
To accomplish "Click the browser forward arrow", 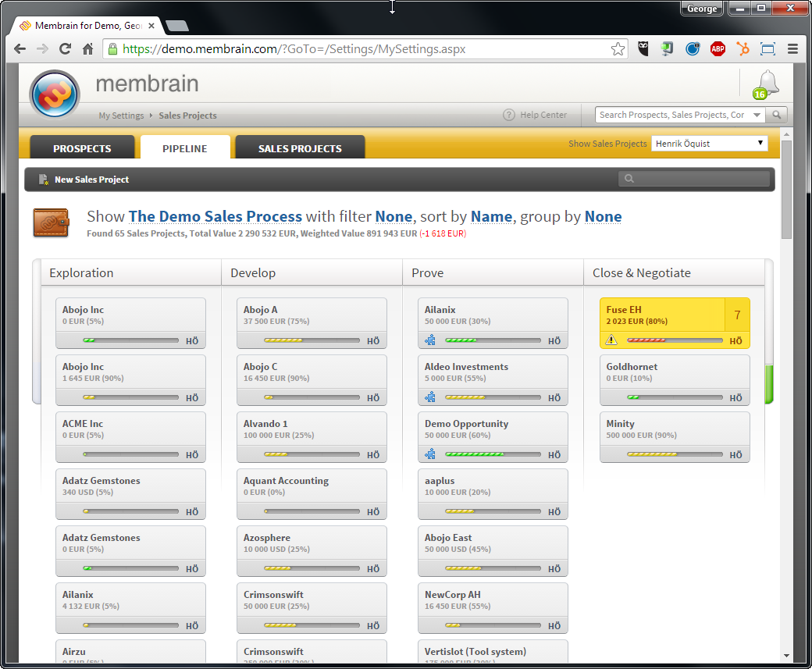I will (42, 49).
